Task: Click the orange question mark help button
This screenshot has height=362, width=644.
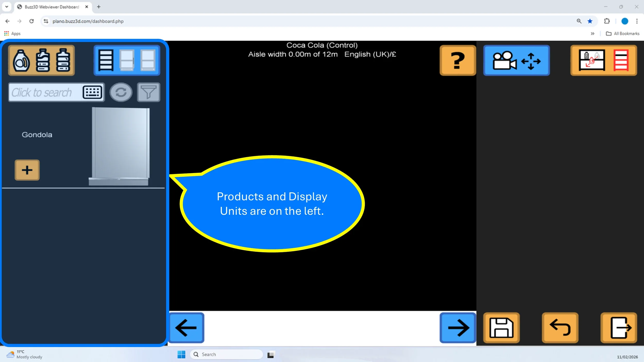Action: (457, 60)
